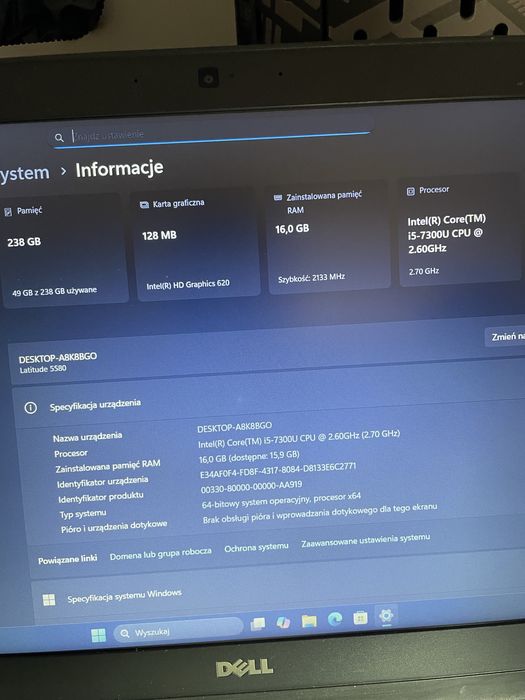Click the Find a setting search field
Viewport: 525px width, 700px height.
tap(210, 134)
